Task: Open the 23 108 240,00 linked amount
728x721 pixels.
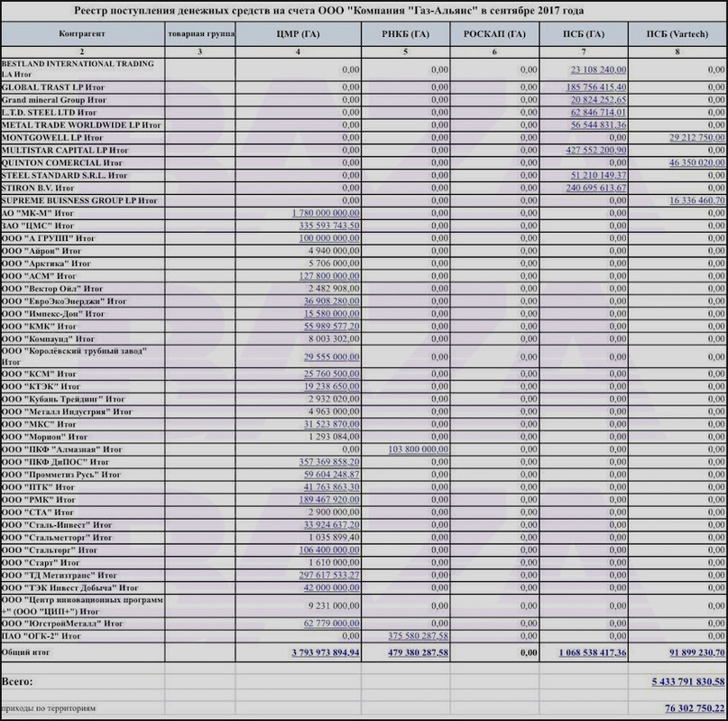Action: [x=598, y=69]
